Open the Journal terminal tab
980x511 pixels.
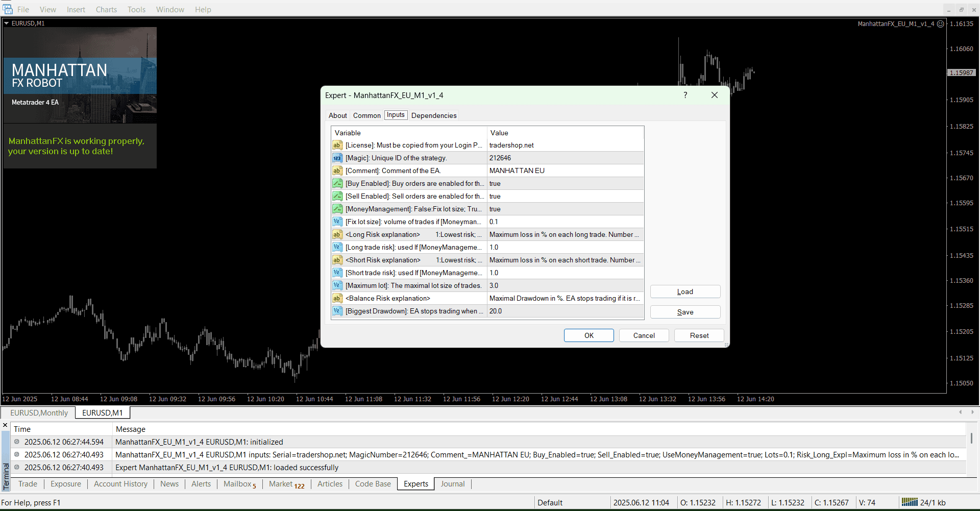coord(453,484)
